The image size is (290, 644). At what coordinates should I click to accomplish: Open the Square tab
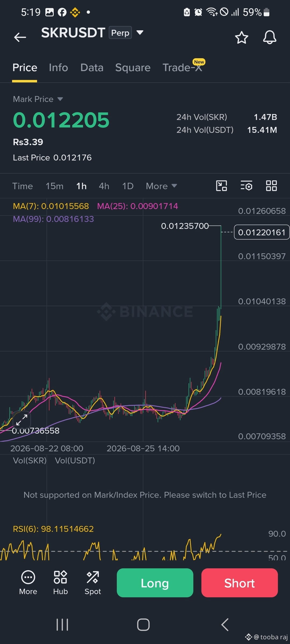[x=133, y=68]
